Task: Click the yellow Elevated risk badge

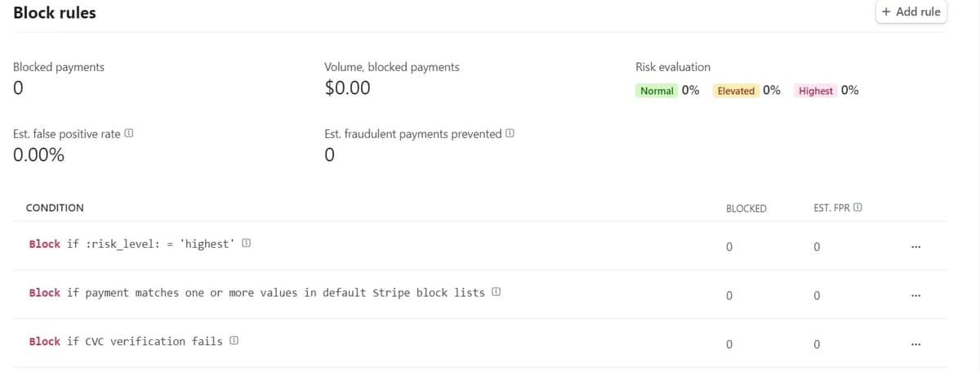Action: pos(736,91)
